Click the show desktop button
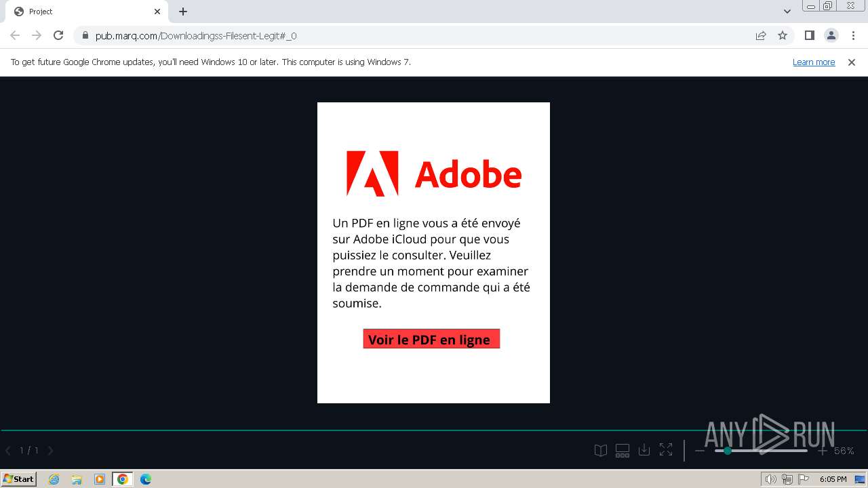This screenshot has width=868, height=488. 860,479
